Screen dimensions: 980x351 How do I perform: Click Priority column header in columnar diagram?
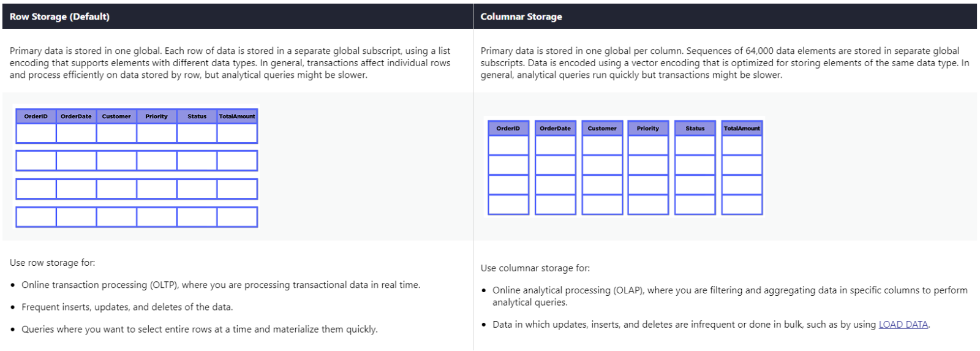[648, 129]
